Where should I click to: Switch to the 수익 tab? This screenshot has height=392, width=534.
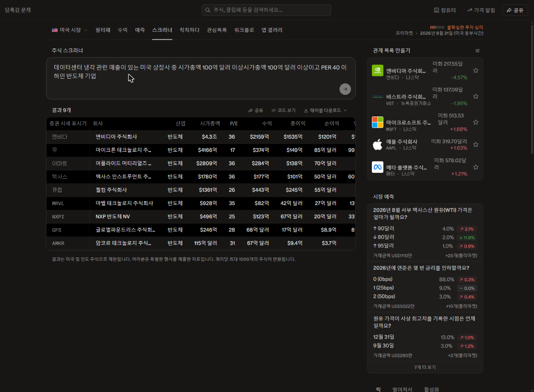point(122,30)
